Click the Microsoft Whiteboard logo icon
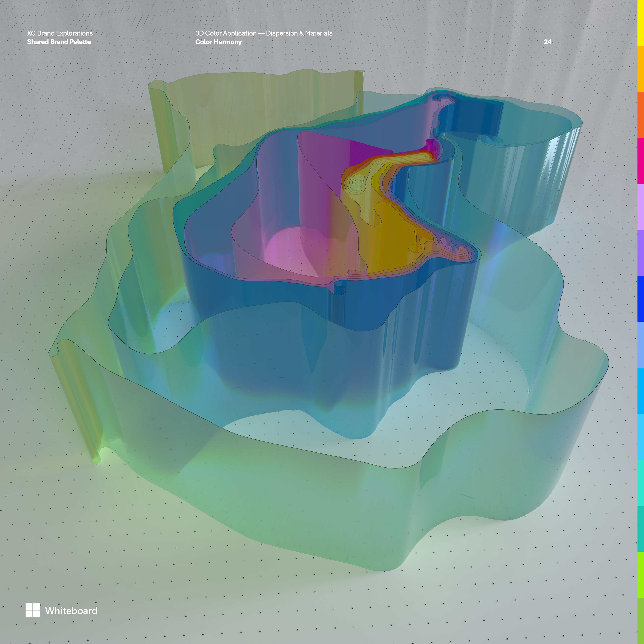The image size is (644, 644). click(x=33, y=610)
